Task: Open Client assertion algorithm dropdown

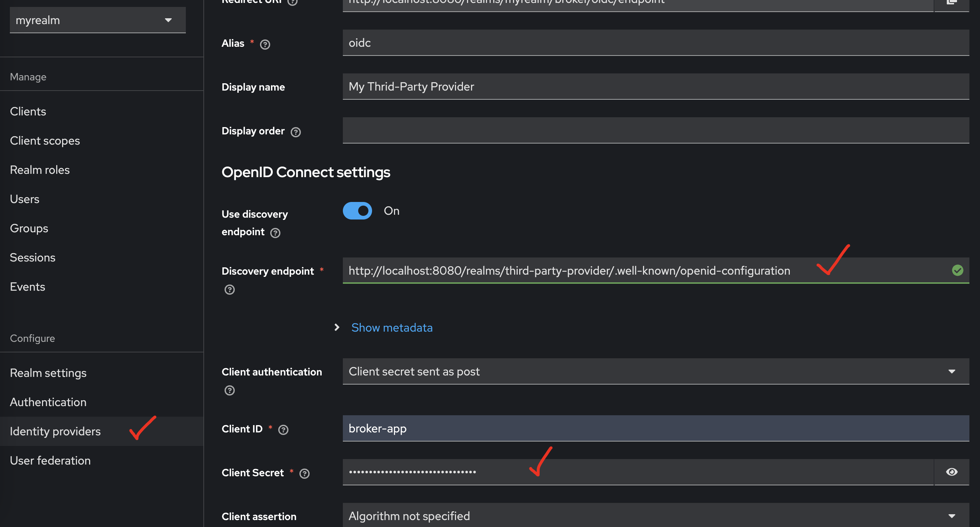Action: [655, 516]
